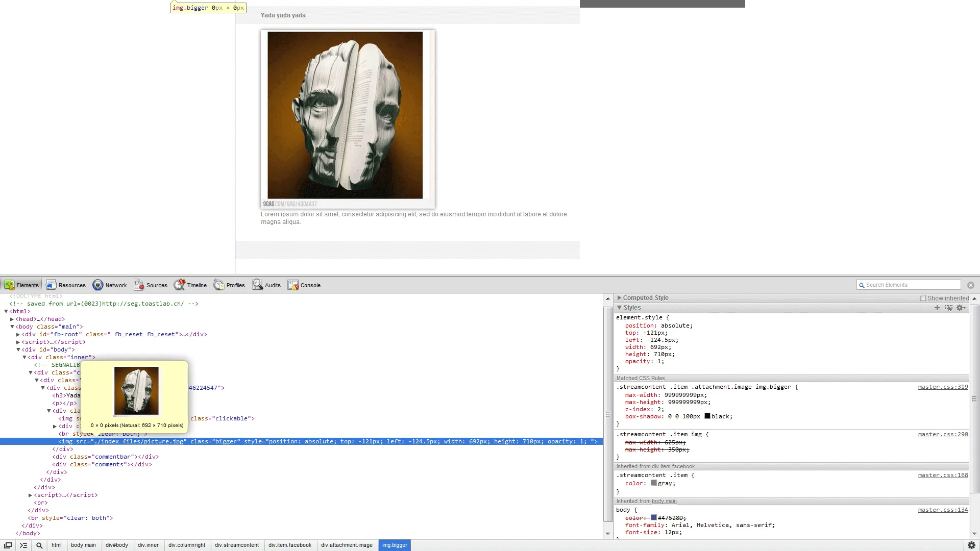Select div.streamcontent in the breadcrumb bar
This screenshot has height=551, width=980.
[236, 545]
